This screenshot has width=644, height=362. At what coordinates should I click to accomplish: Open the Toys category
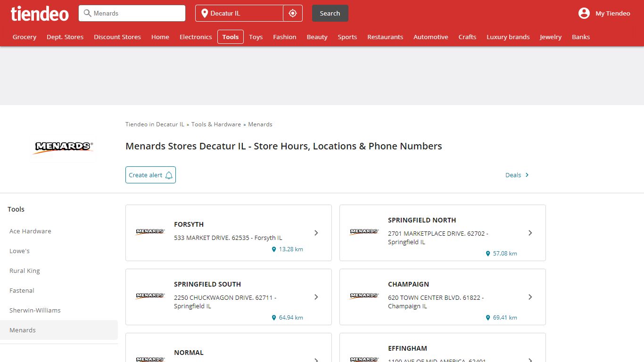256,37
